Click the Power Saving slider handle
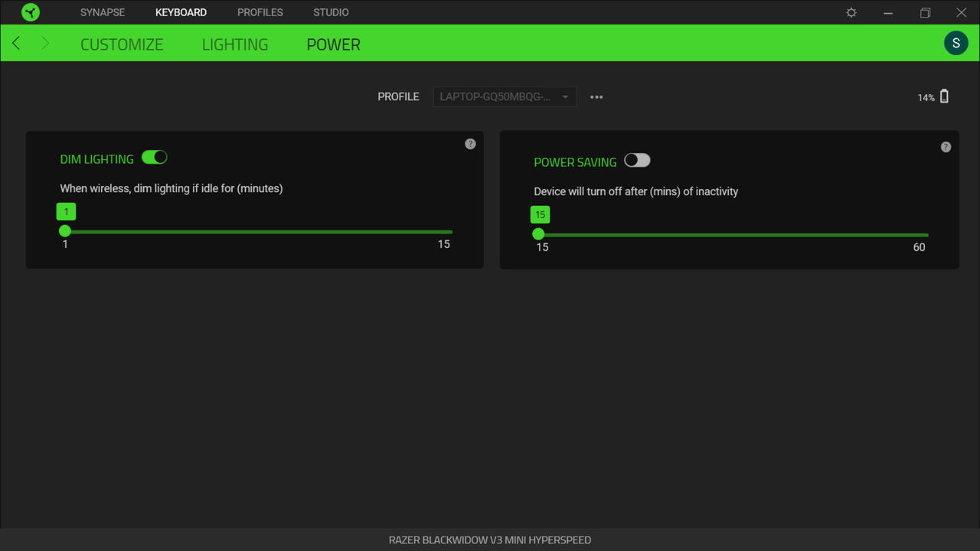Viewport: 980px width, 551px height. (x=538, y=234)
